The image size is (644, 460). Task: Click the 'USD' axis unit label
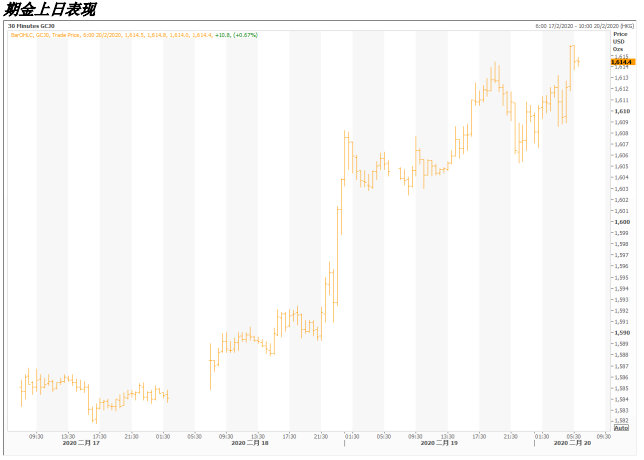tap(619, 41)
